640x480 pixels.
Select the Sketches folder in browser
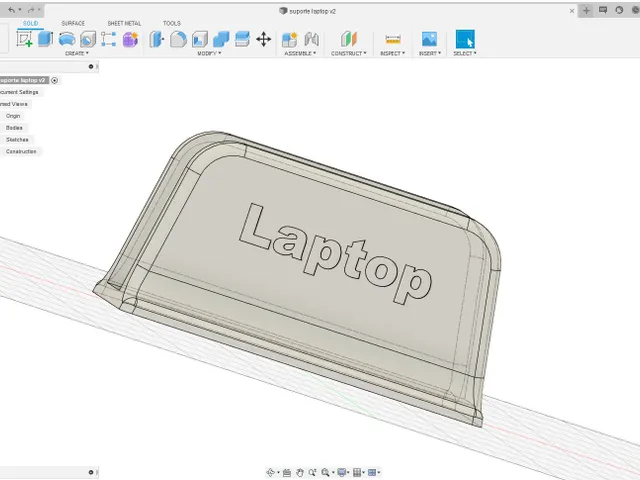[17, 140]
